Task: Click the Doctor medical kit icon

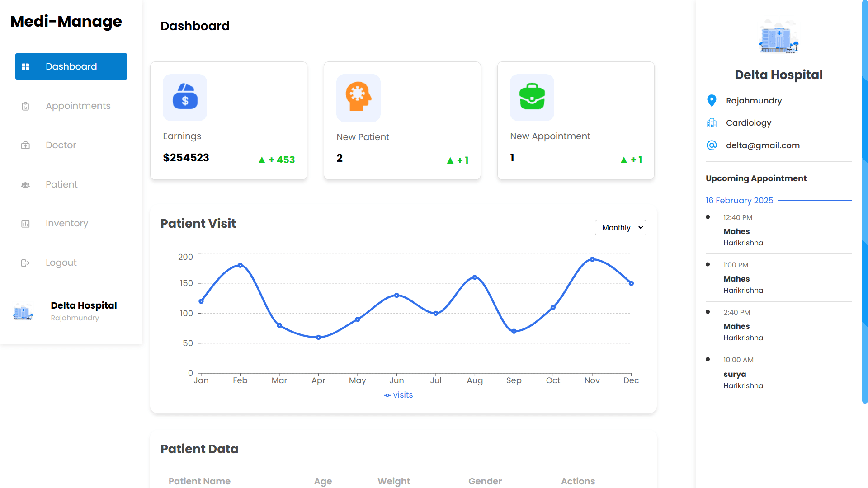Action: coord(25,145)
